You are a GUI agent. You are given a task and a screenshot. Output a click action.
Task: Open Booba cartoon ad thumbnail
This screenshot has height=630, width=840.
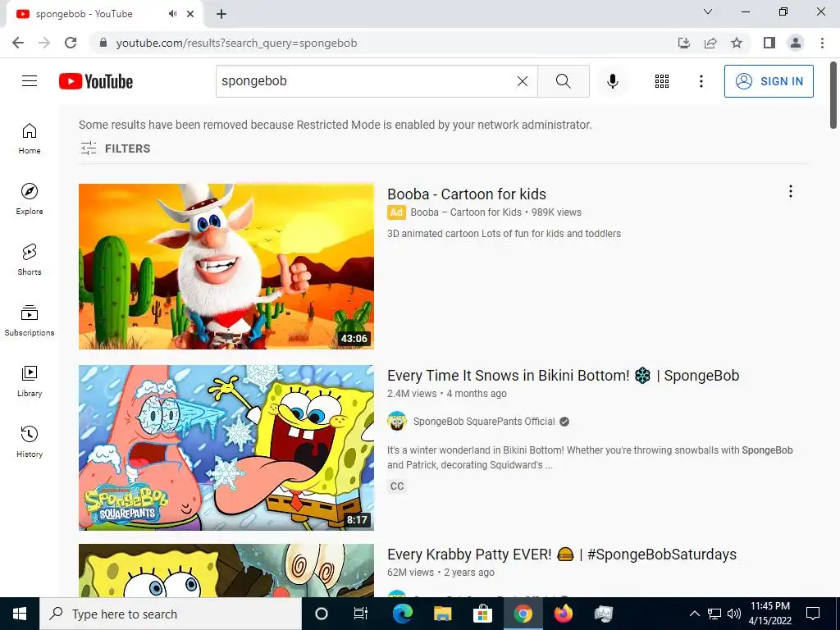[226, 267]
